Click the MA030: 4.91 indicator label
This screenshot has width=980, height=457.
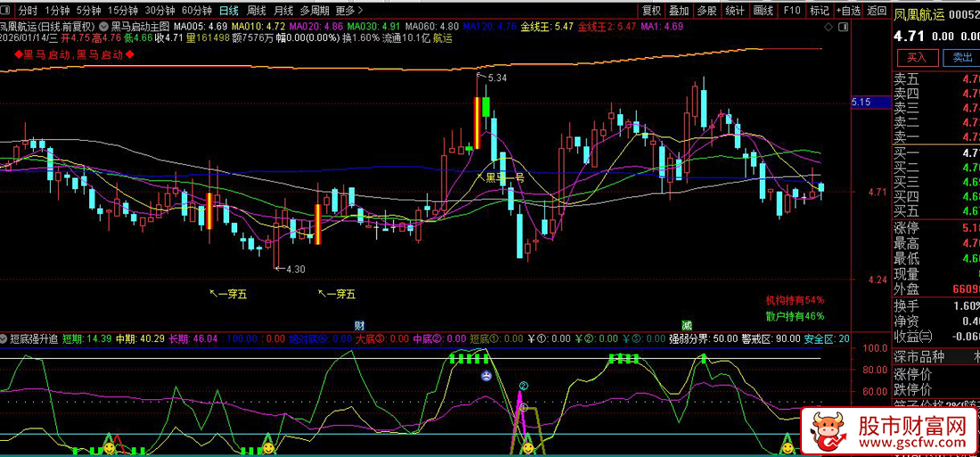(374, 27)
